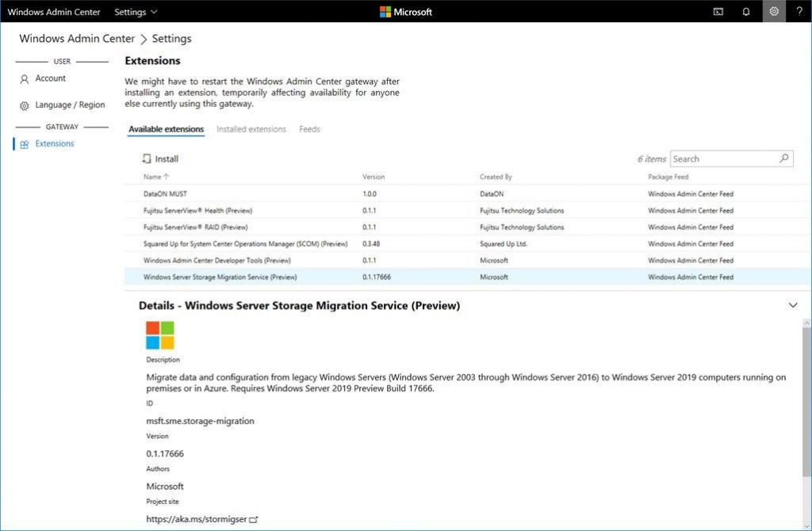
Task: Open the help question mark icon
Action: click(799, 11)
